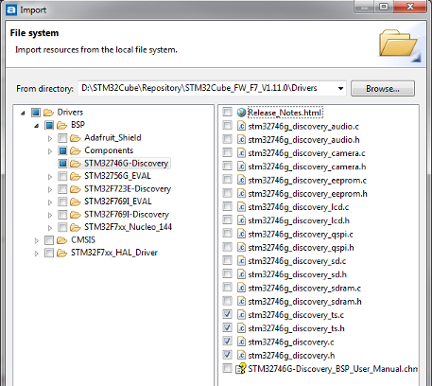Click the Import window title bar icon
The image size is (432, 386).
(11, 10)
